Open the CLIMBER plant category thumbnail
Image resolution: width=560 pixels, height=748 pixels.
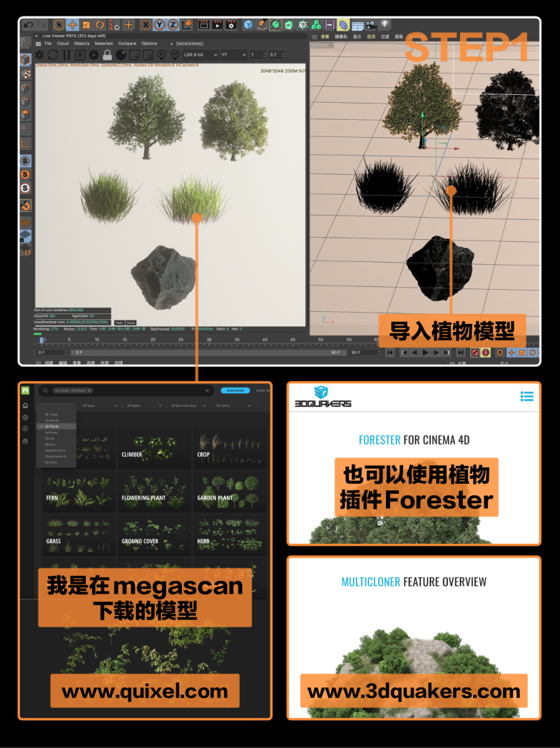pyautogui.click(x=154, y=448)
